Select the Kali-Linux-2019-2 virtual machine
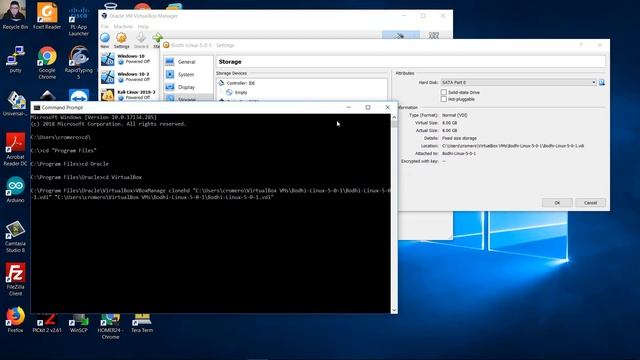 coord(130,95)
